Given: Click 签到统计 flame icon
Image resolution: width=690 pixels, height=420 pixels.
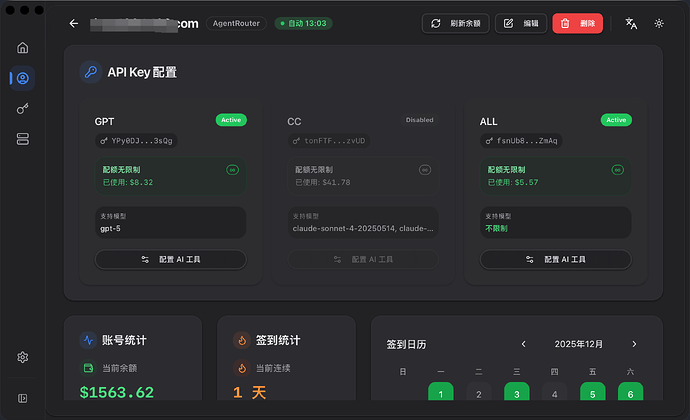Looking at the screenshot, I should 242,340.
